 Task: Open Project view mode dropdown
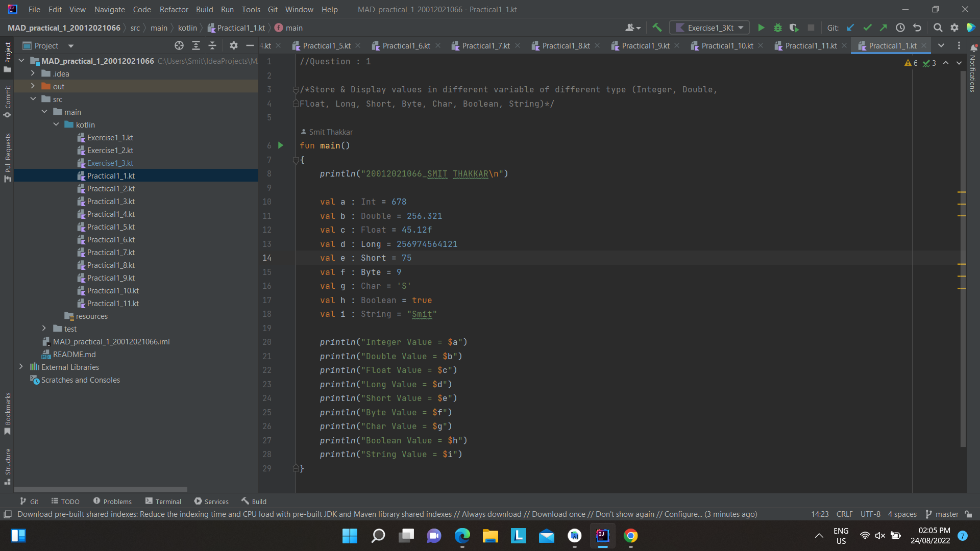click(71, 46)
